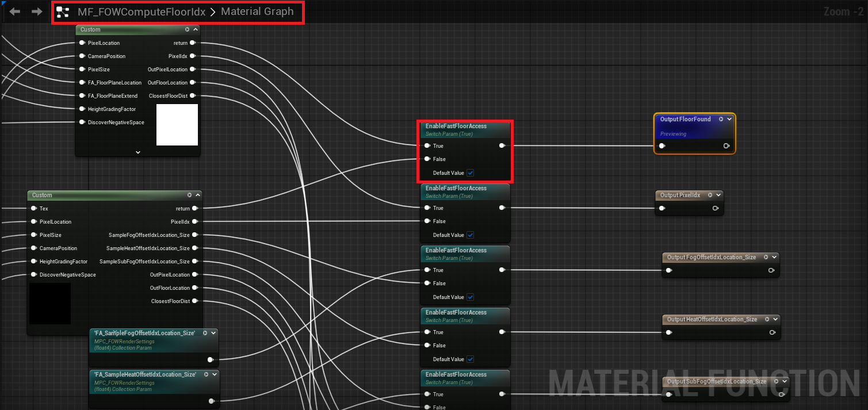The height and width of the screenshot is (410, 868).
Task: Click the OutFloorLocation output pin on the Custom node with FA_FloorPlaneExtend
Action: (x=193, y=83)
